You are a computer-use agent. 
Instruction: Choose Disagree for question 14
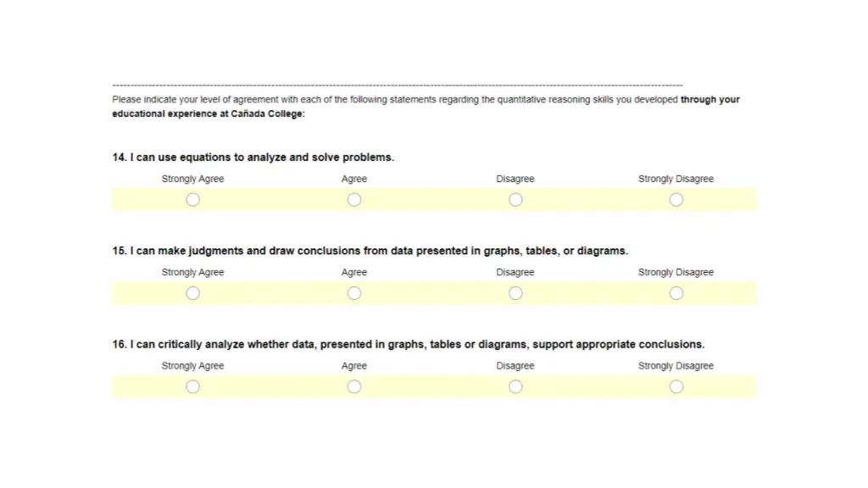pyautogui.click(x=515, y=200)
